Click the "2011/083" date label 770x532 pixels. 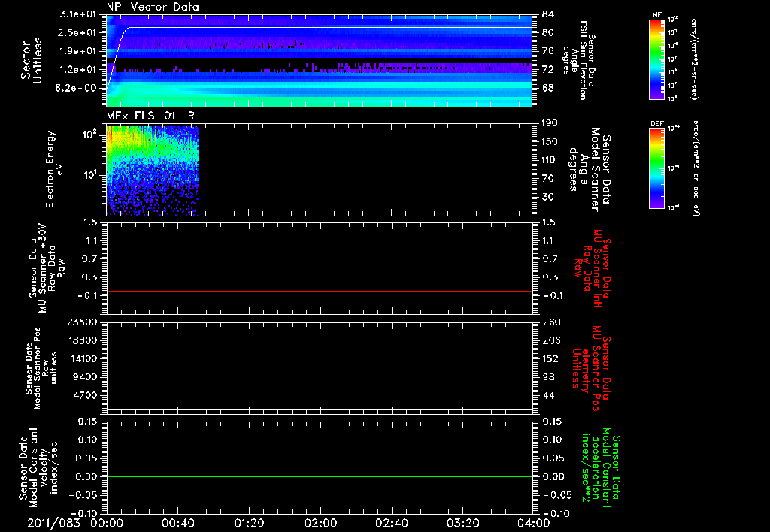(x=53, y=523)
